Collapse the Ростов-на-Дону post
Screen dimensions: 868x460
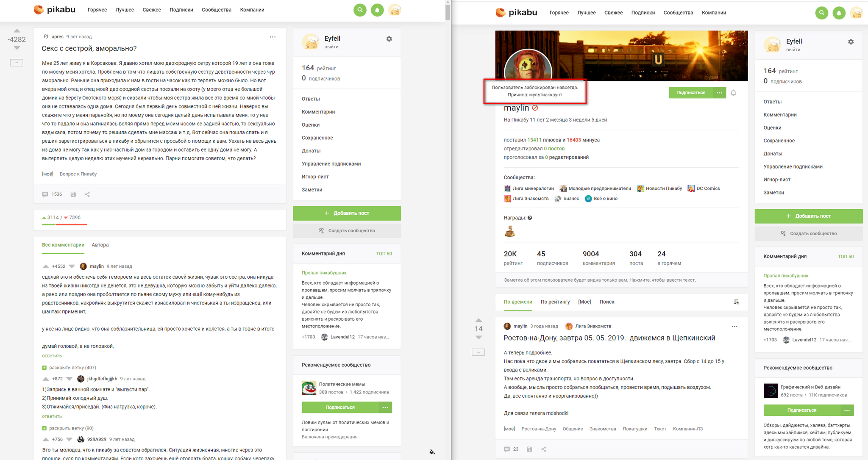click(x=478, y=352)
